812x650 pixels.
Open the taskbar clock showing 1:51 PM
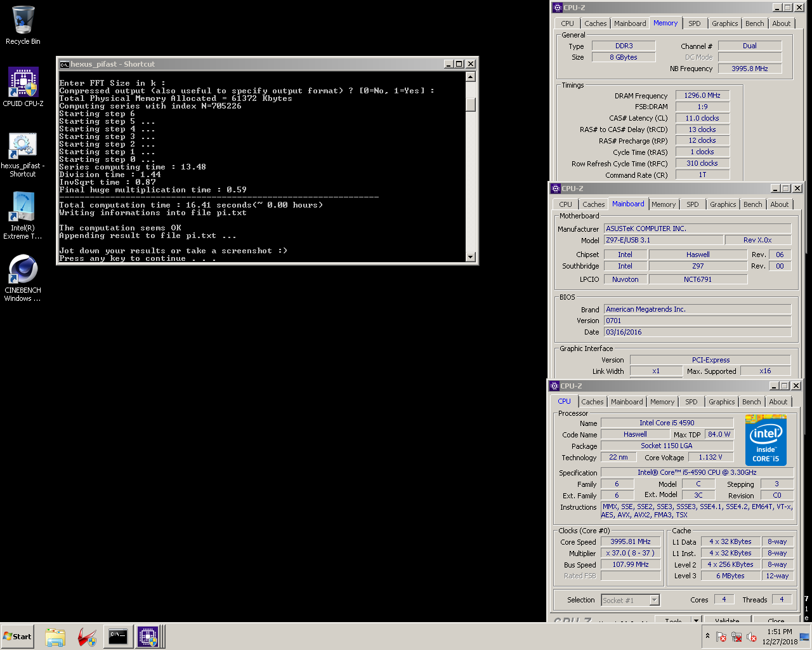point(779,637)
